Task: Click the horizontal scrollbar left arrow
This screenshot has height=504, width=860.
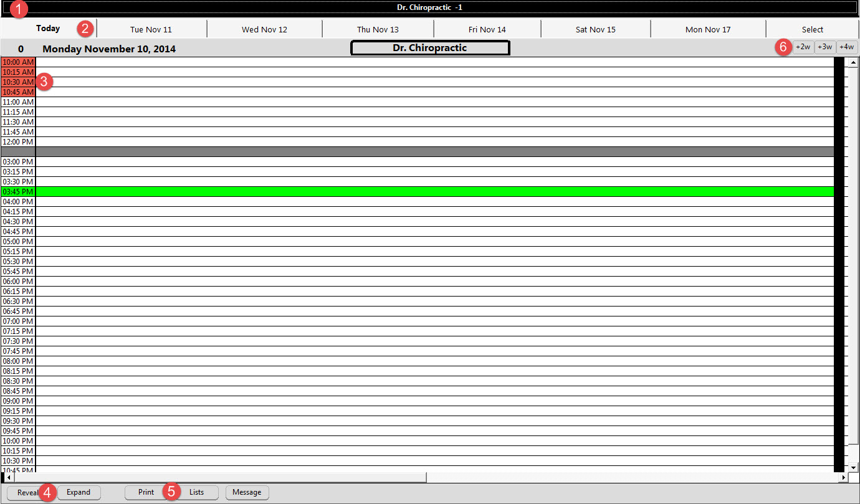Action: click(x=8, y=477)
